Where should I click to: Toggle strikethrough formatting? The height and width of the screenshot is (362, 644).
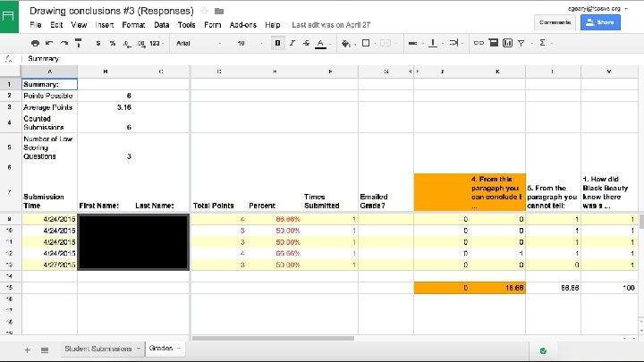point(307,43)
